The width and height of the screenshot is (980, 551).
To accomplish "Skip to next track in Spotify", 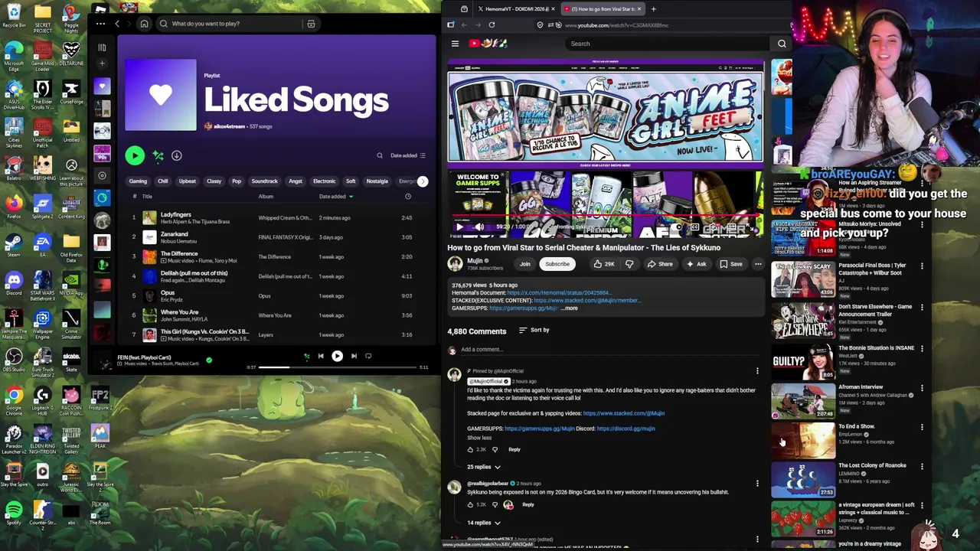I will point(354,356).
